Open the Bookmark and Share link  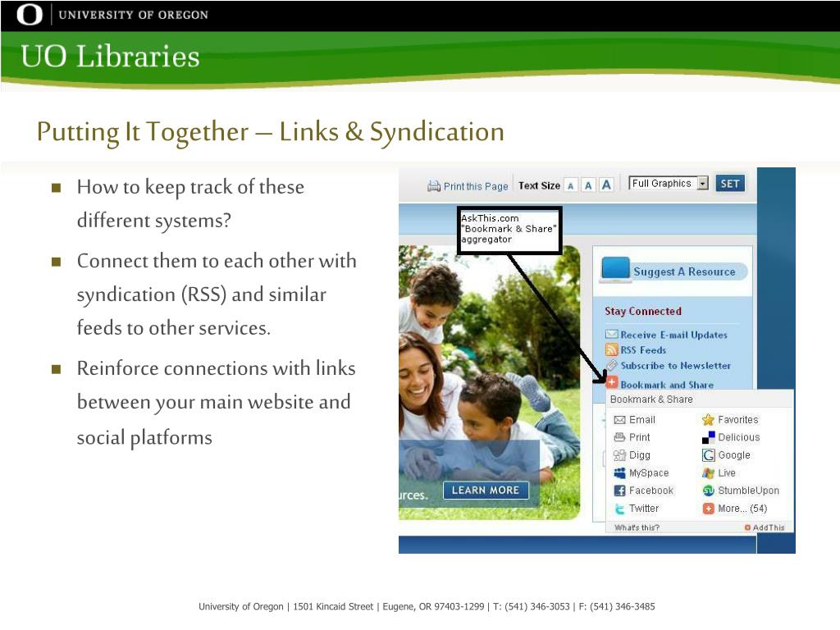tap(667, 385)
